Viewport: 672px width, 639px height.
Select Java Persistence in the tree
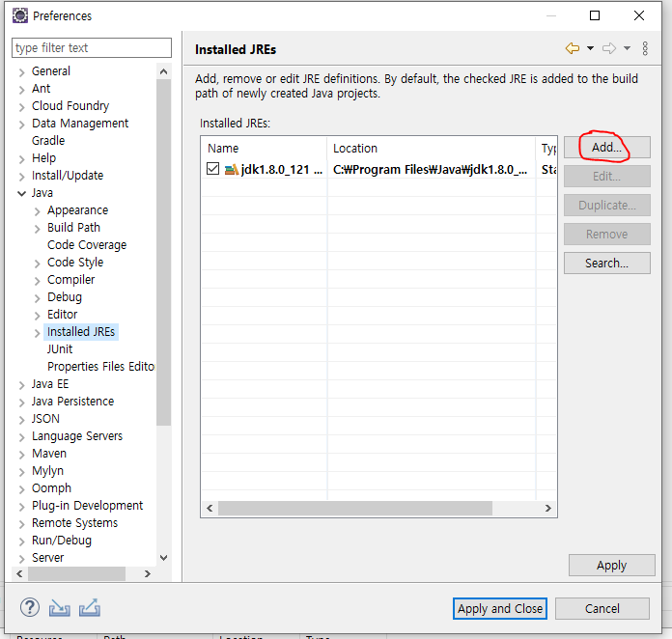[x=72, y=402]
